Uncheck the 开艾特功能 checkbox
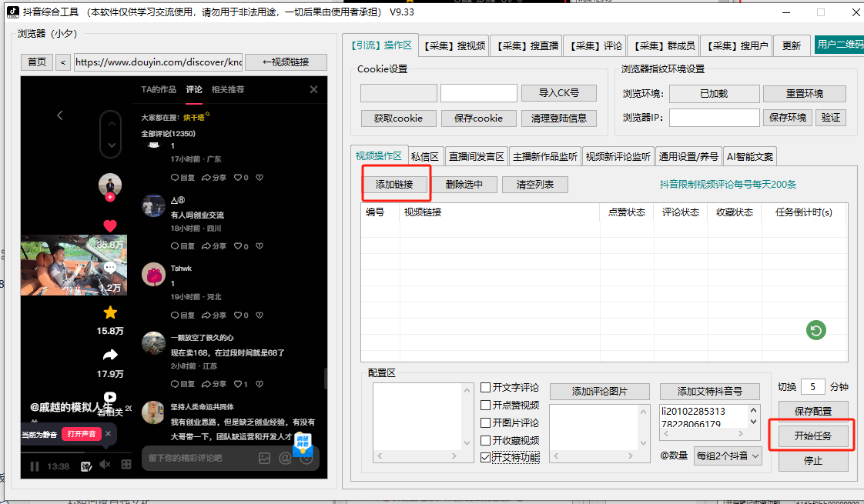This screenshot has width=864, height=504. pos(486,457)
